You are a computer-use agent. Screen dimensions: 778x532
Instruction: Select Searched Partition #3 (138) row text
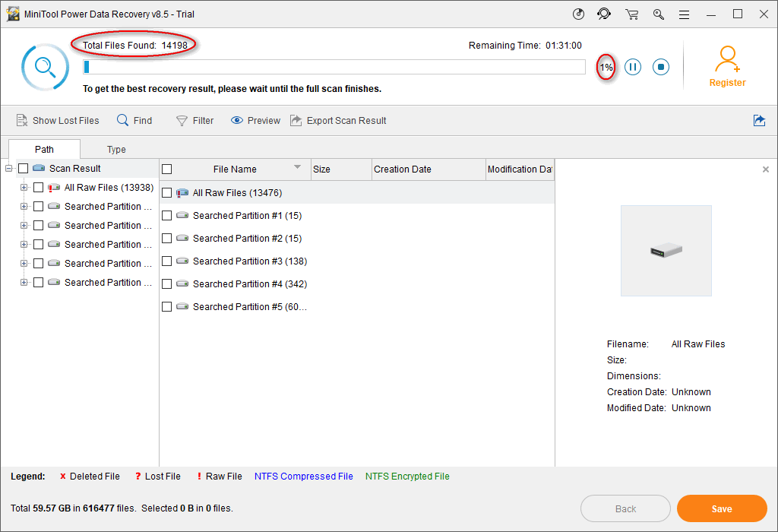point(250,261)
